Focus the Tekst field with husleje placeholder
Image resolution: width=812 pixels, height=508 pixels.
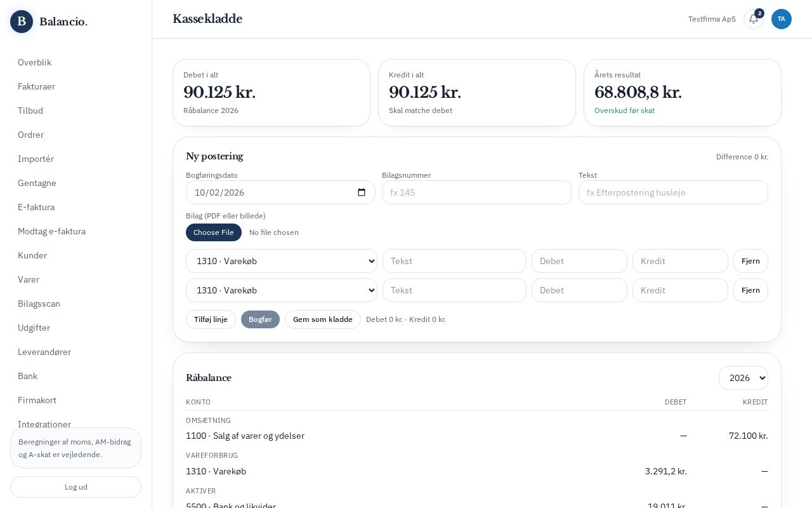[x=673, y=192]
